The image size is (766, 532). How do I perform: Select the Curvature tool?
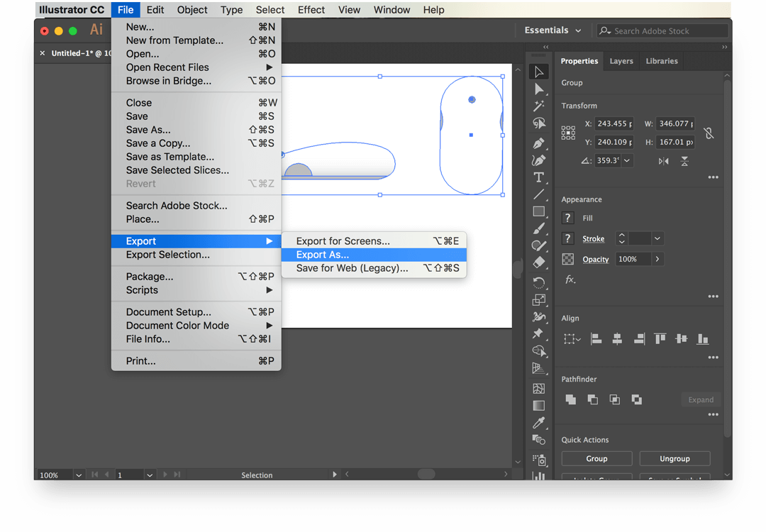pos(539,160)
